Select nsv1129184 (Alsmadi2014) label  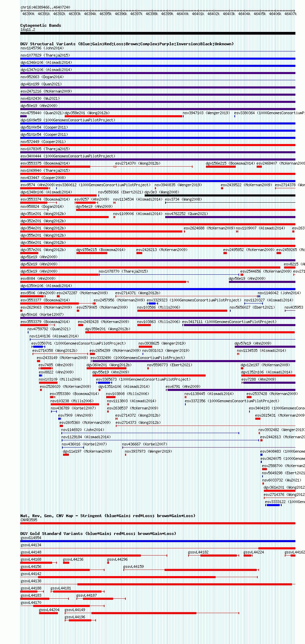(86, 437)
